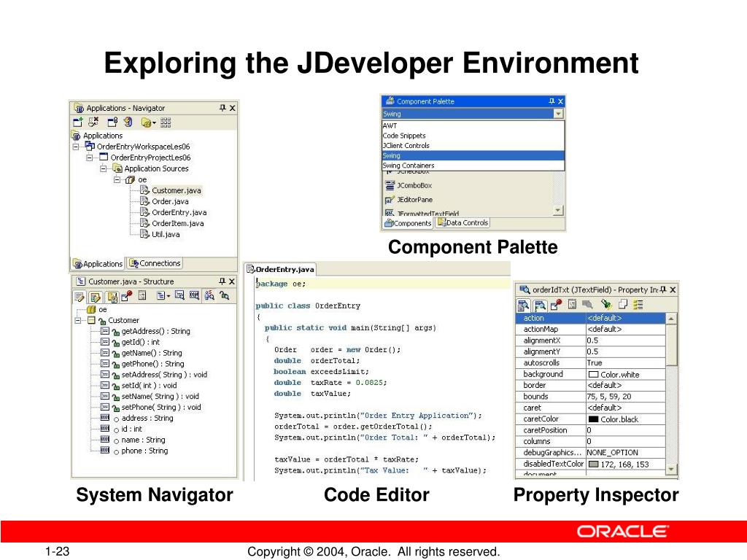Click the caretColor Color.black swatch
This screenshot has height=560, width=747.
[x=593, y=419]
